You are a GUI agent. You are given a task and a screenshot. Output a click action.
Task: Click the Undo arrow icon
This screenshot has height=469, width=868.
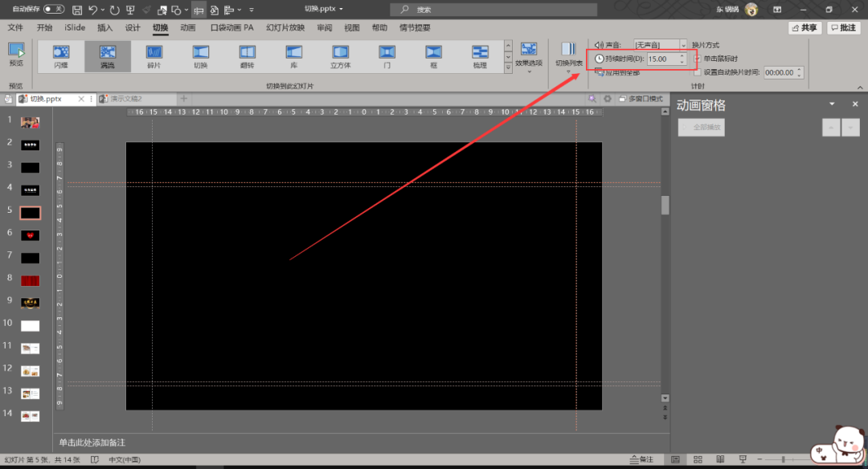point(94,10)
